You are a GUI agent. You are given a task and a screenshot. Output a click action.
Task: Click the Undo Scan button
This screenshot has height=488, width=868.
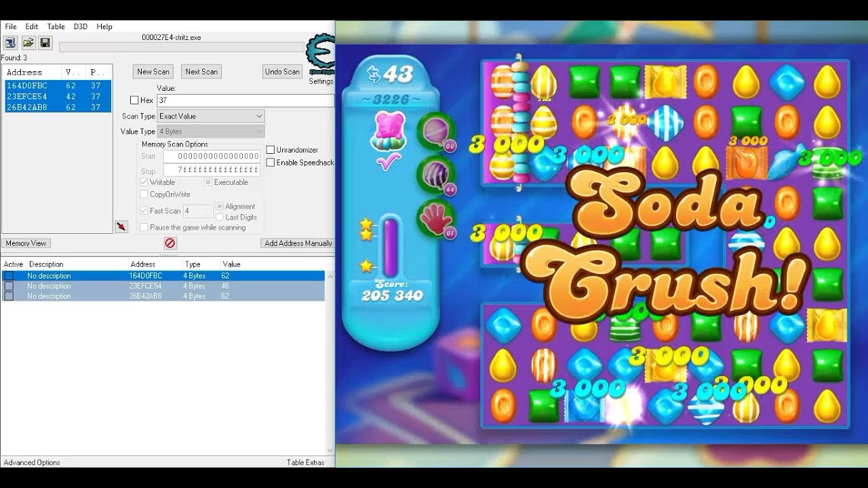[x=282, y=72]
